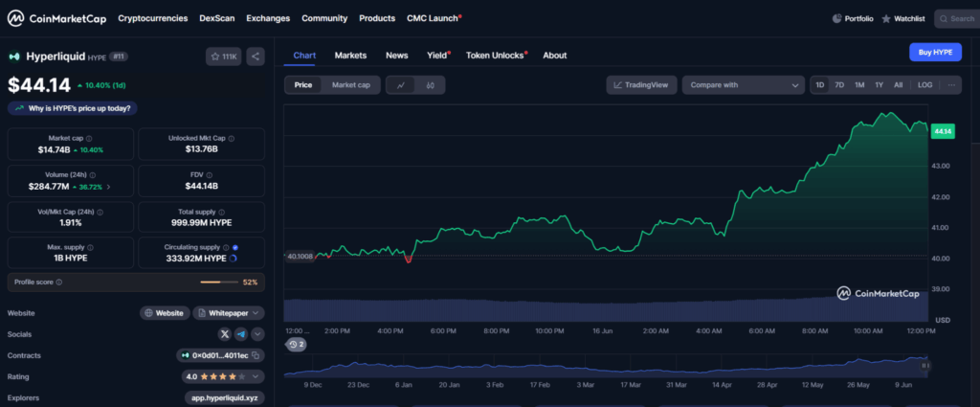
Task: Select the Price chart toggle
Action: [303, 85]
